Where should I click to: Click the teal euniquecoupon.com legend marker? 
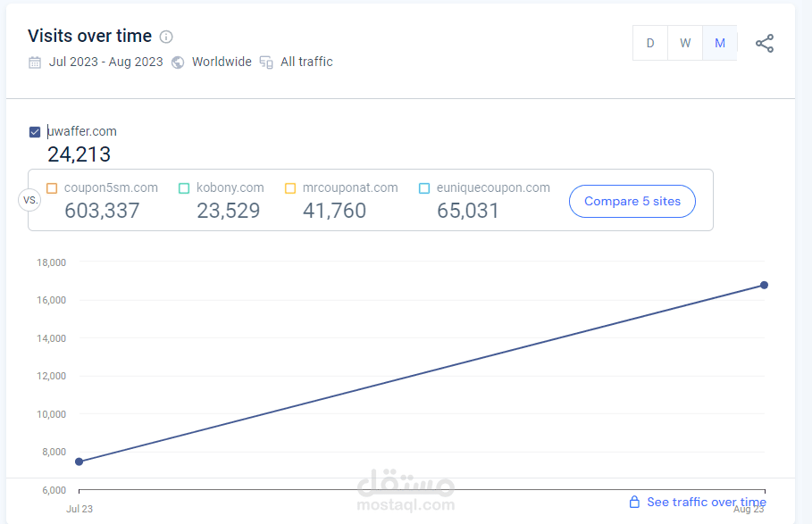click(423, 187)
